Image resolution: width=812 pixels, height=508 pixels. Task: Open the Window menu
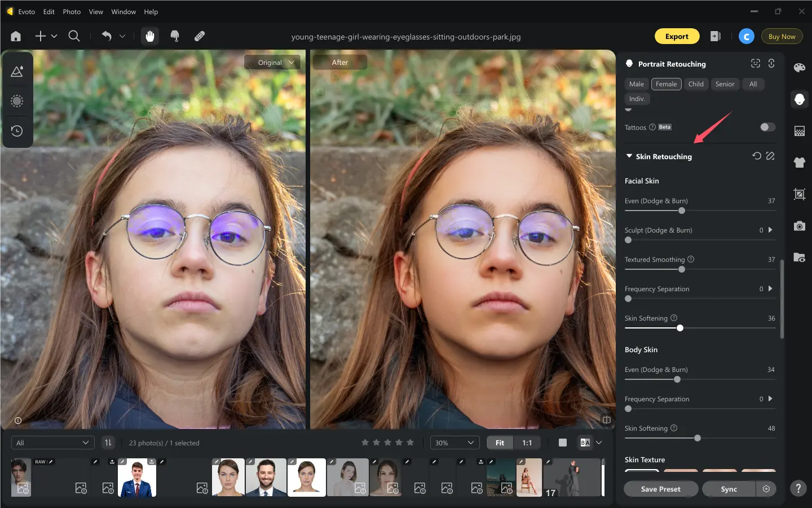pyautogui.click(x=123, y=11)
